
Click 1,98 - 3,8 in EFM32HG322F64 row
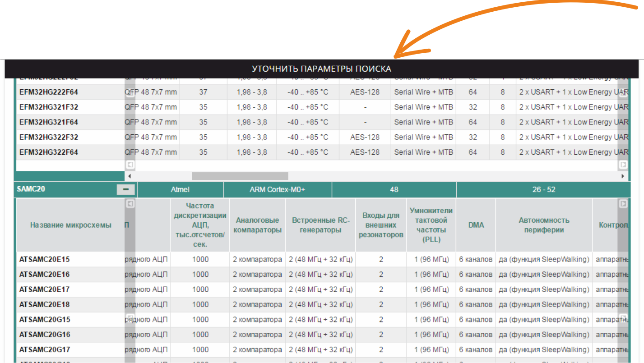(252, 152)
